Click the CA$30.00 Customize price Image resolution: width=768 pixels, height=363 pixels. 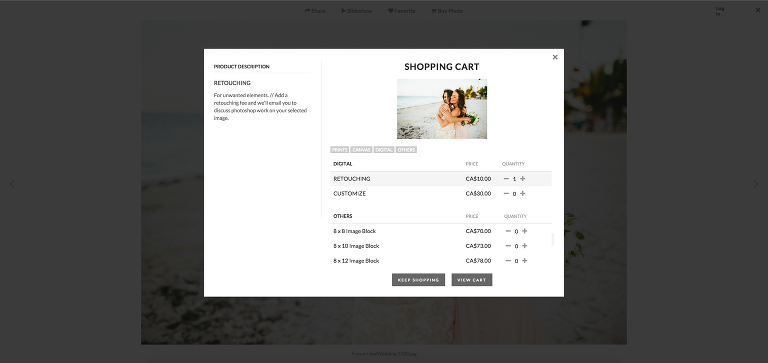[x=478, y=194]
